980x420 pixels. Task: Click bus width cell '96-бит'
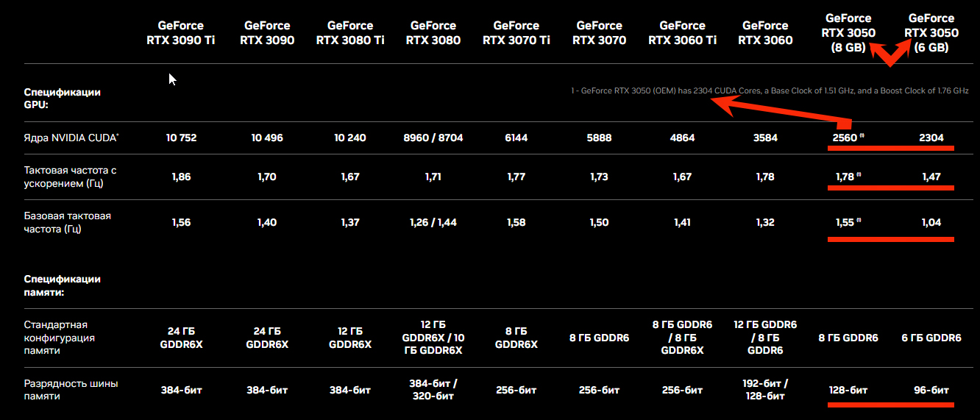pos(931,390)
